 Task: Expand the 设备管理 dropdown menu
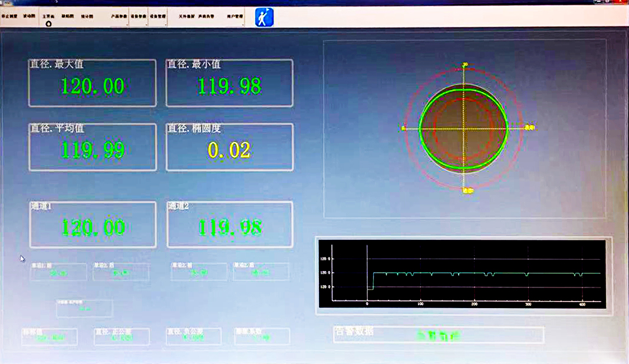click(158, 18)
